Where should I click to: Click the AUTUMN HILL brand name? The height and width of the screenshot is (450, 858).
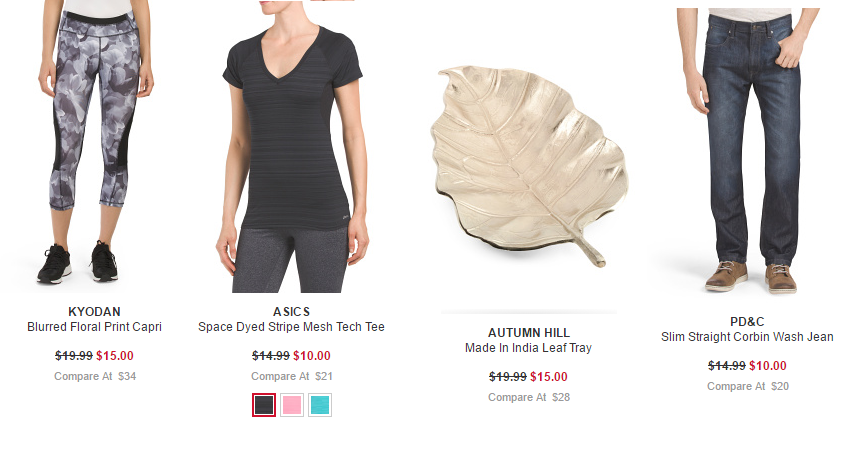[529, 332]
